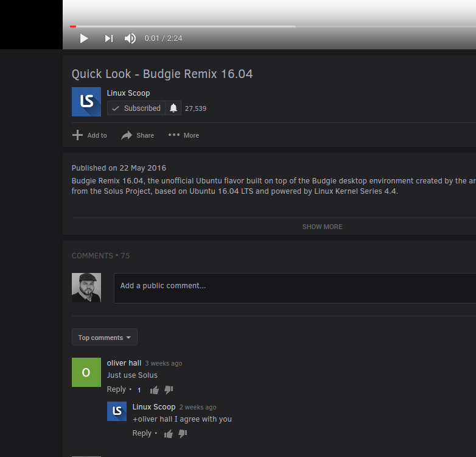The height and width of the screenshot is (457, 476).
Task: Expand description with SHOW MORE
Action: pos(322,227)
